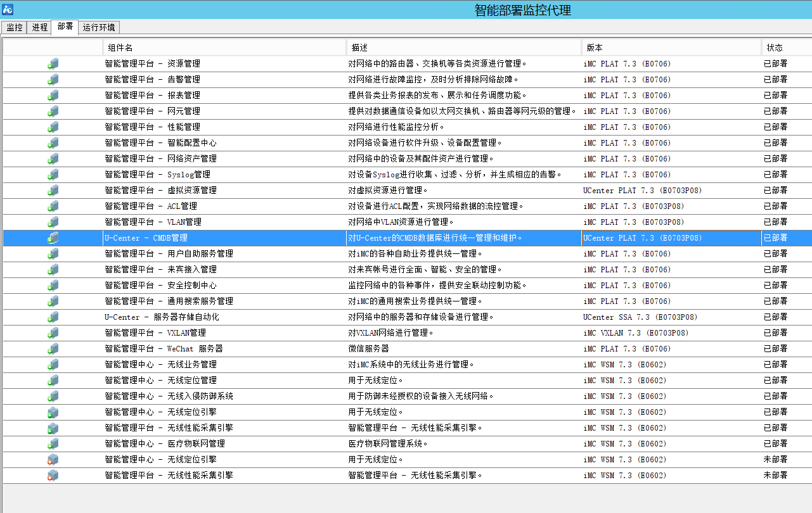Click the status icon for 资源管理 row
Image resolution: width=812 pixels, height=513 pixels.
[53, 63]
